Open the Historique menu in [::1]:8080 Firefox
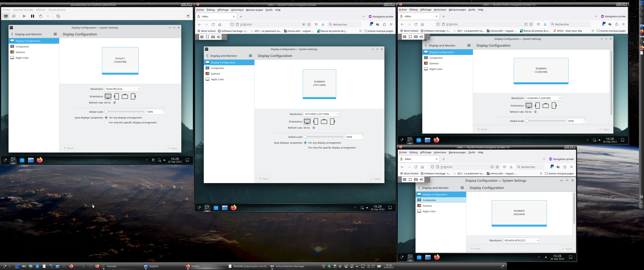644x270 pixels. click(237, 10)
